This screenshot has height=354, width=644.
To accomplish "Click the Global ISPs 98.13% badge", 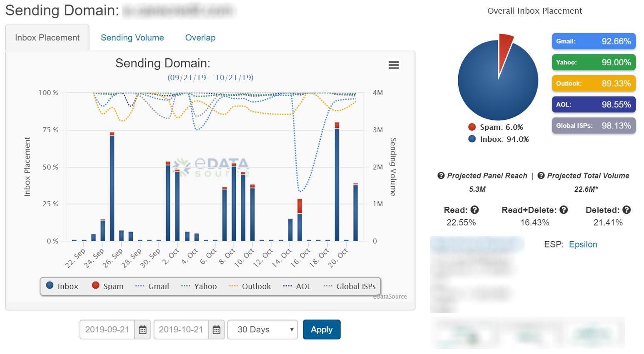I will pyautogui.click(x=594, y=126).
